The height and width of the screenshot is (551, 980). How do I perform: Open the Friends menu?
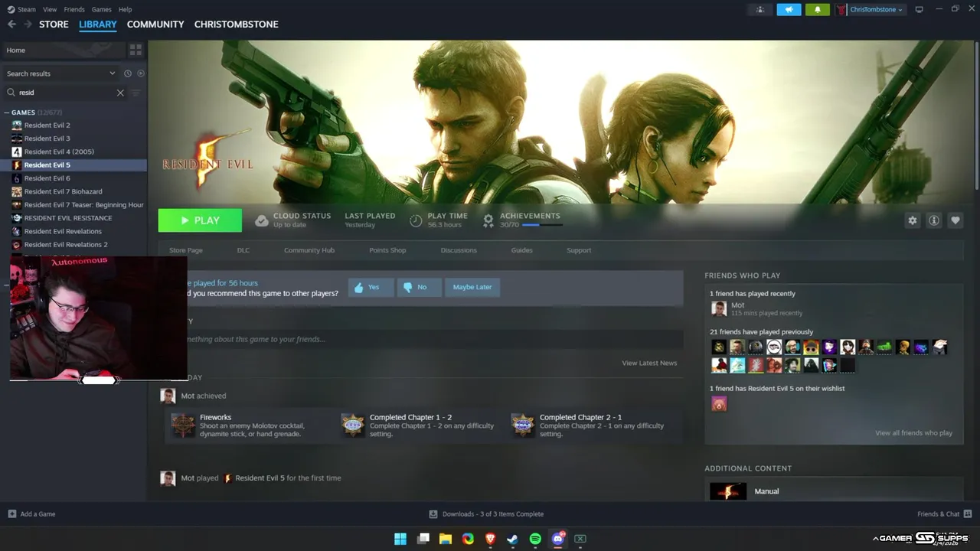click(x=74, y=10)
